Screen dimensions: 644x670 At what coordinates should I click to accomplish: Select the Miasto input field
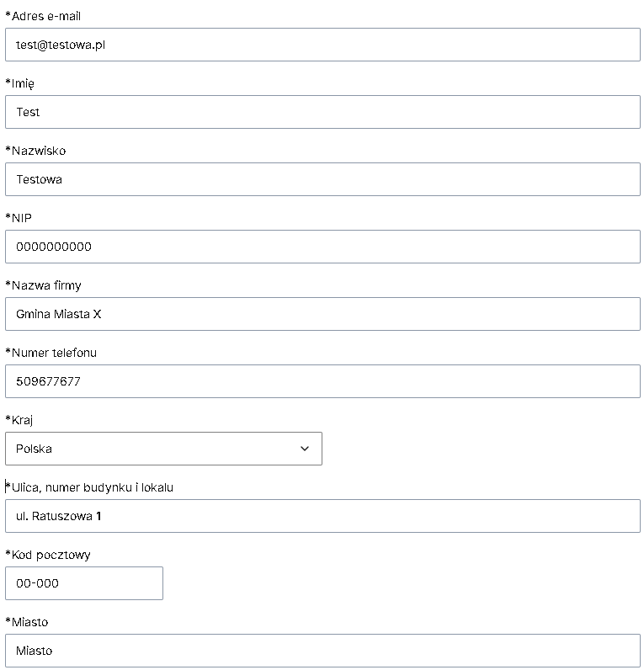322,651
